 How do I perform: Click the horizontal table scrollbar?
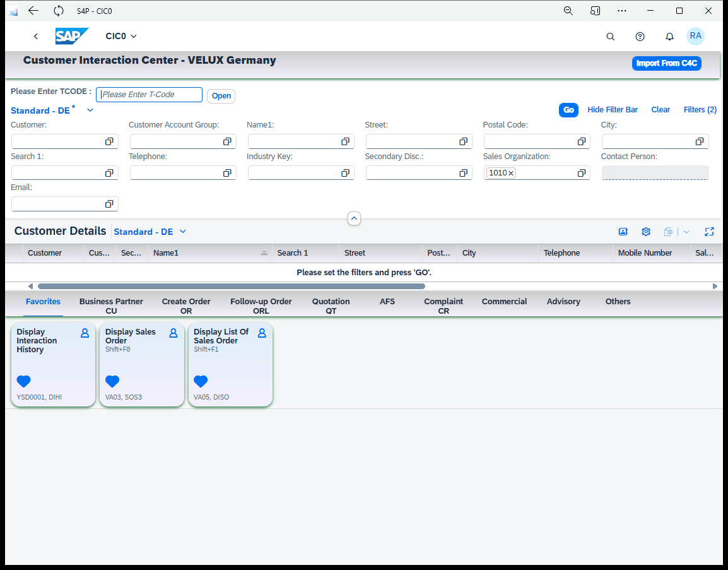[232, 286]
